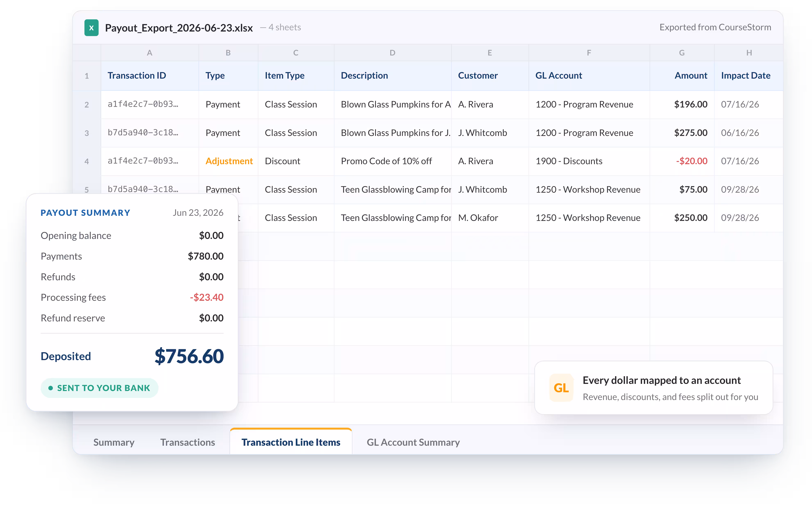This screenshot has height=511, width=812.
Task: Open the Summary sheet tab
Action: pyautogui.click(x=114, y=442)
